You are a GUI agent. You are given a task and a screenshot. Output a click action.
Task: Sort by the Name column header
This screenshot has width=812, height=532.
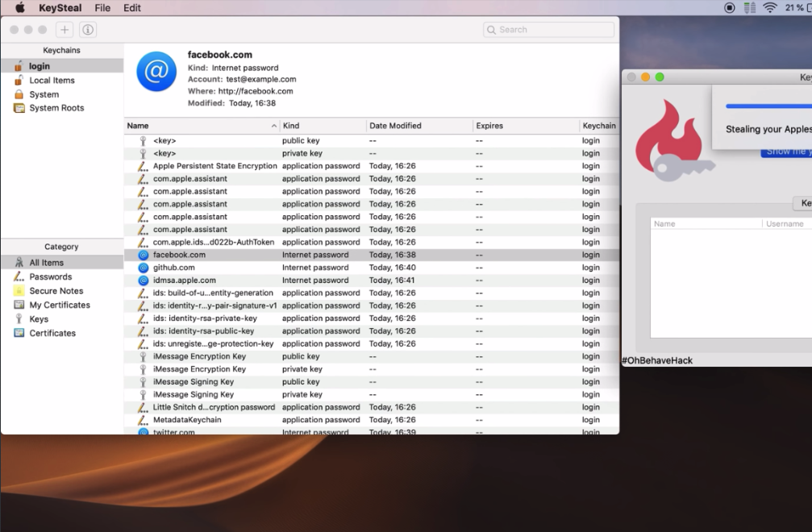[x=202, y=126]
